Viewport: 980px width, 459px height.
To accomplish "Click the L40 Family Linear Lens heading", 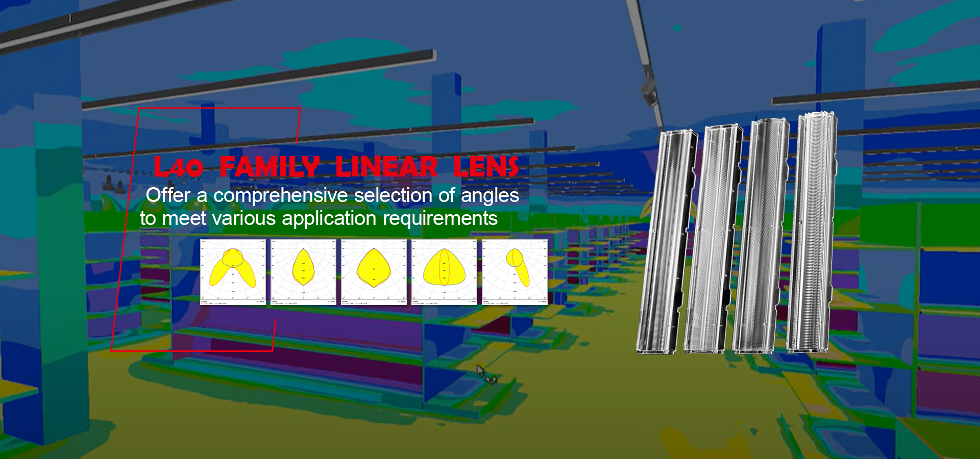I will point(336,167).
